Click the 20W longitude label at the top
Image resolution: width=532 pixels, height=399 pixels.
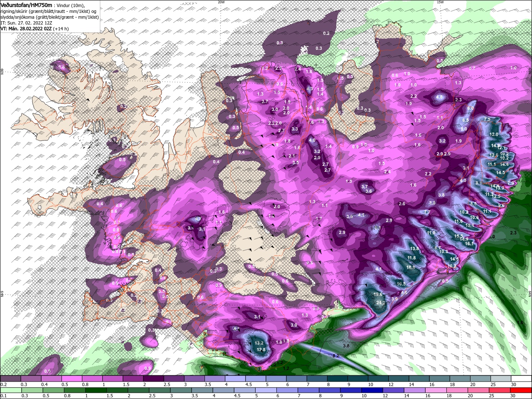pos(221,2)
